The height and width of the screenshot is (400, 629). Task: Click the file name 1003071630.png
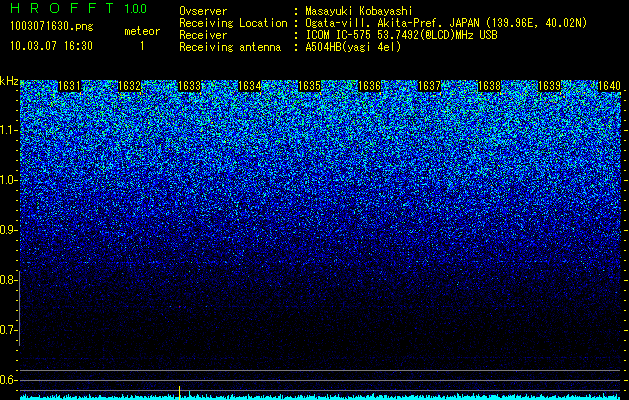[x=52, y=27]
